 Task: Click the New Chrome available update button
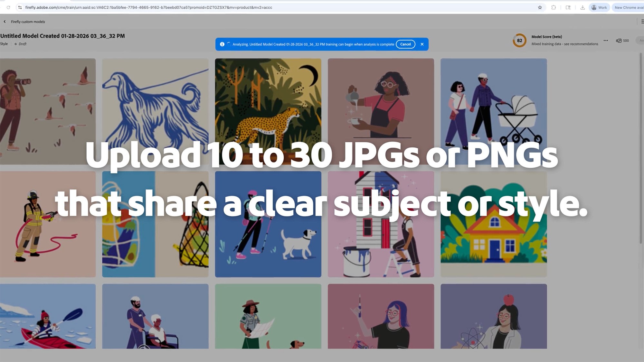(x=629, y=7)
